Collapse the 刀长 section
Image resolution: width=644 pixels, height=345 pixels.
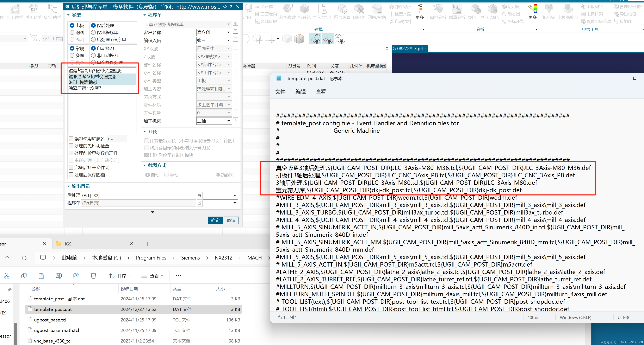coord(144,132)
